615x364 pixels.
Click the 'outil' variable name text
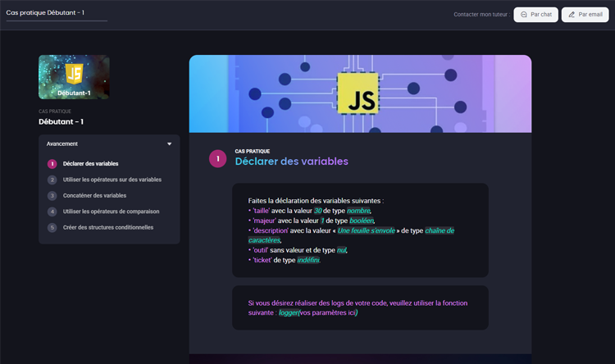tap(261, 250)
